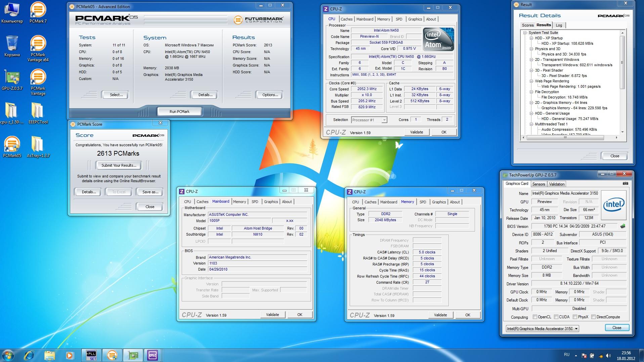Select the PCMark05 desktop shortcut

[x=12, y=147]
